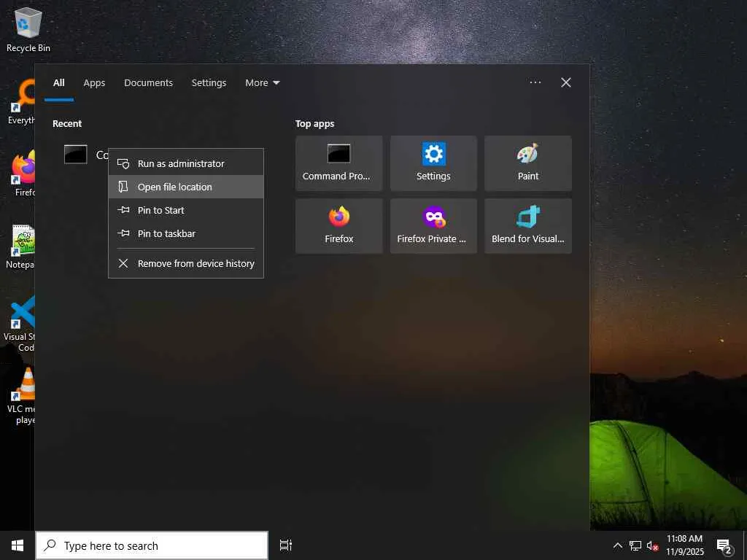Select the Firefox desktop shortcut
Viewport: 747px width, 560px height.
pyautogui.click(x=23, y=174)
